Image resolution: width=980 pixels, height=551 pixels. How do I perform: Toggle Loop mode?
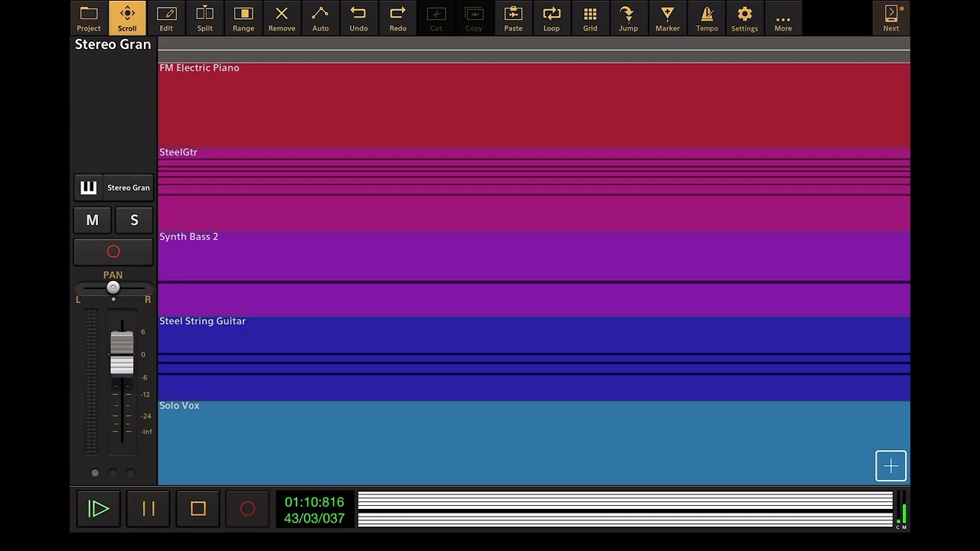click(x=551, y=18)
